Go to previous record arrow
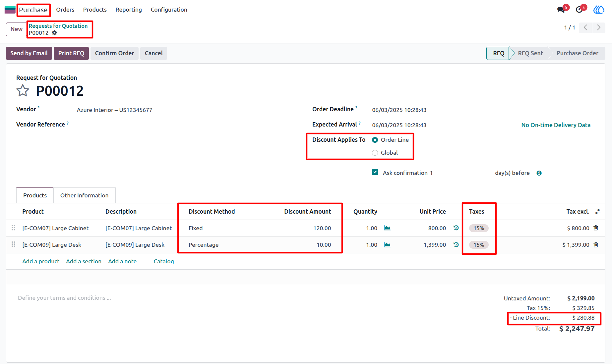 pos(585,27)
